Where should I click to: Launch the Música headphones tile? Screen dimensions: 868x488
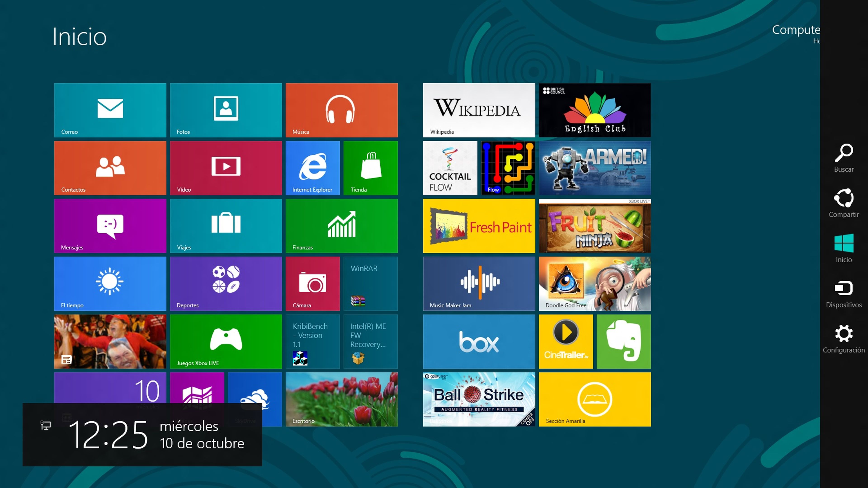(x=341, y=110)
